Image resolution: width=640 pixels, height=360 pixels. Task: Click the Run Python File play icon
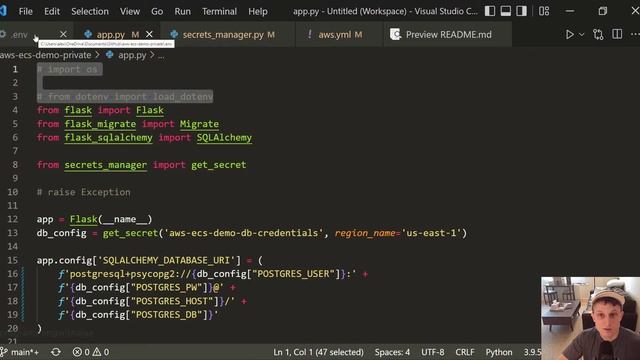coord(569,35)
